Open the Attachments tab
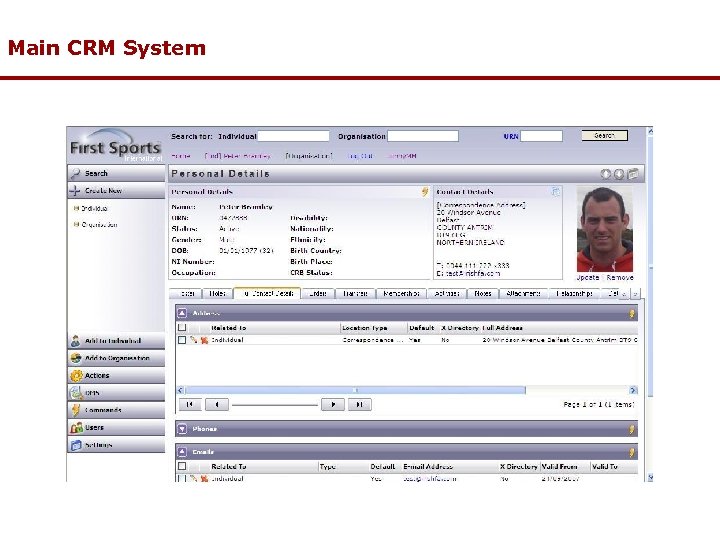 tap(523, 293)
